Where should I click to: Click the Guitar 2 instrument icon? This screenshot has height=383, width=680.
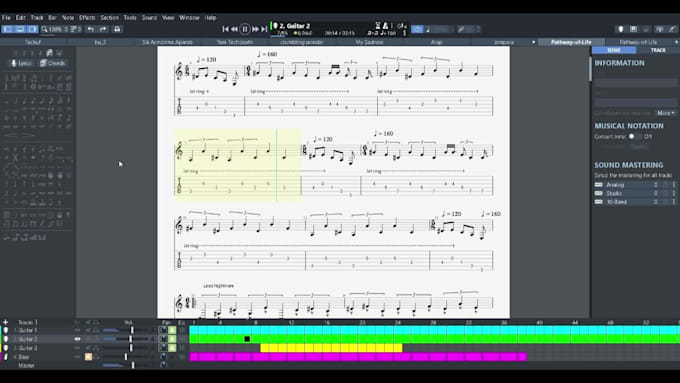[x=6, y=339]
